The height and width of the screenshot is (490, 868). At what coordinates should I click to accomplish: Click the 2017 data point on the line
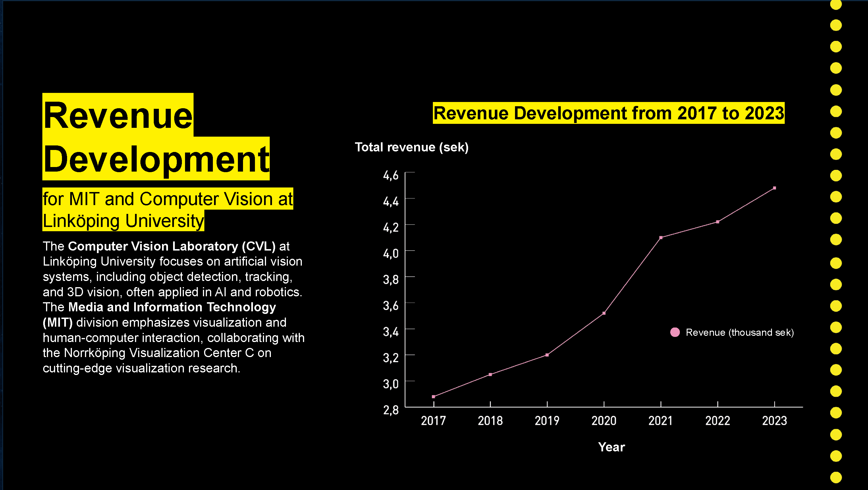pyautogui.click(x=433, y=397)
